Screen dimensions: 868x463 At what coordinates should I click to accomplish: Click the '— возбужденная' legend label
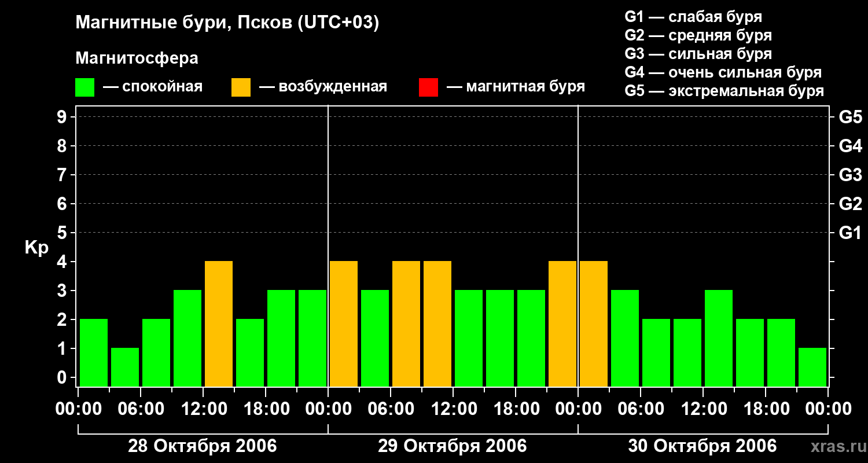pyautogui.click(x=323, y=87)
